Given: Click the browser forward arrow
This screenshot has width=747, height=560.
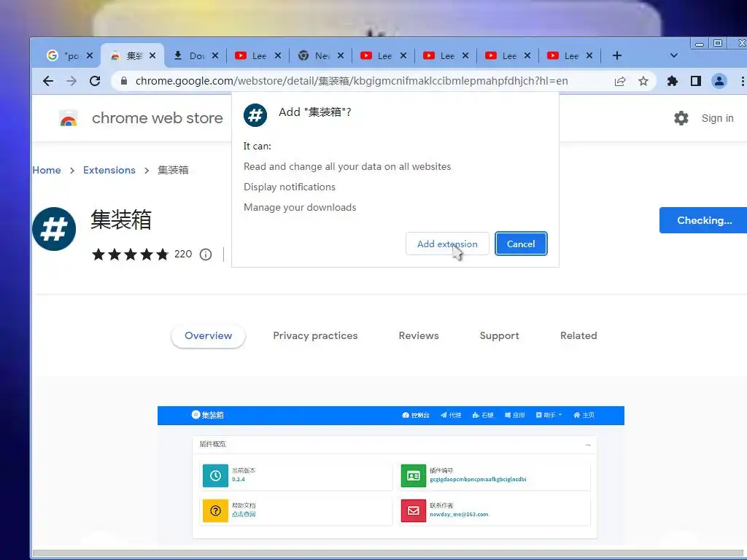Looking at the screenshot, I should click(71, 81).
